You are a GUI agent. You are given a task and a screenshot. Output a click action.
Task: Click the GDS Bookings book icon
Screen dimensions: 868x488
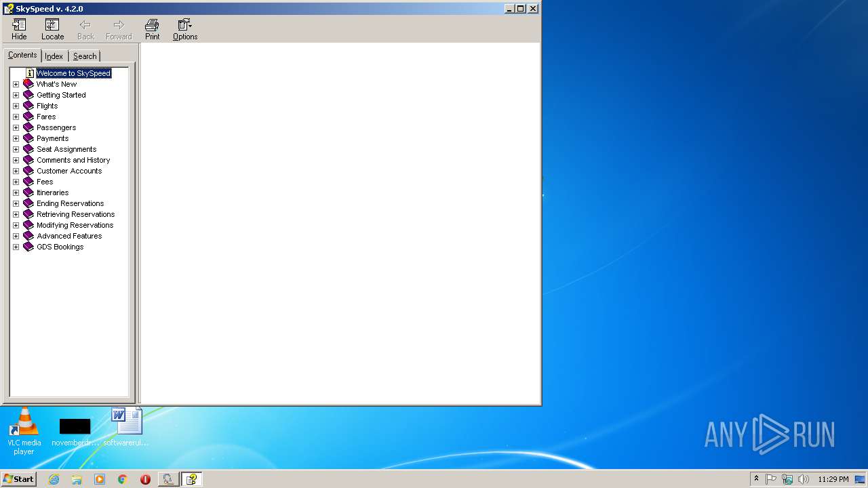click(28, 247)
